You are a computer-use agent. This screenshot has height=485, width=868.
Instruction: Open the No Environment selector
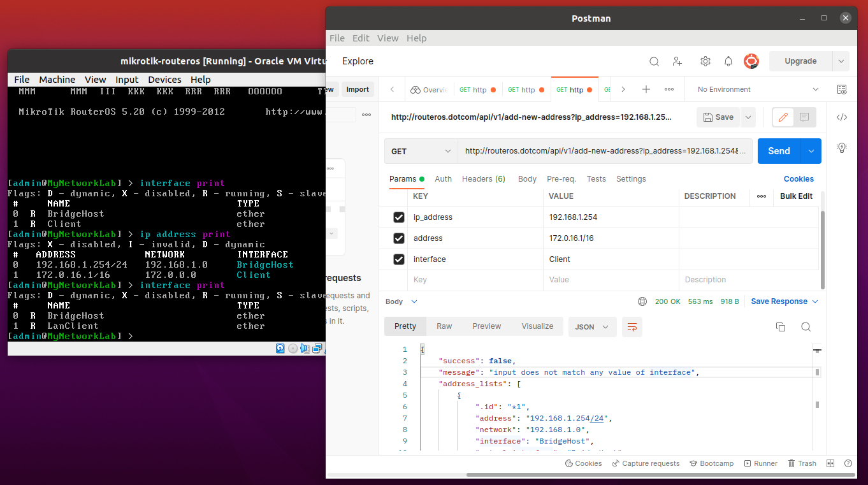click(x=758, y=89)
